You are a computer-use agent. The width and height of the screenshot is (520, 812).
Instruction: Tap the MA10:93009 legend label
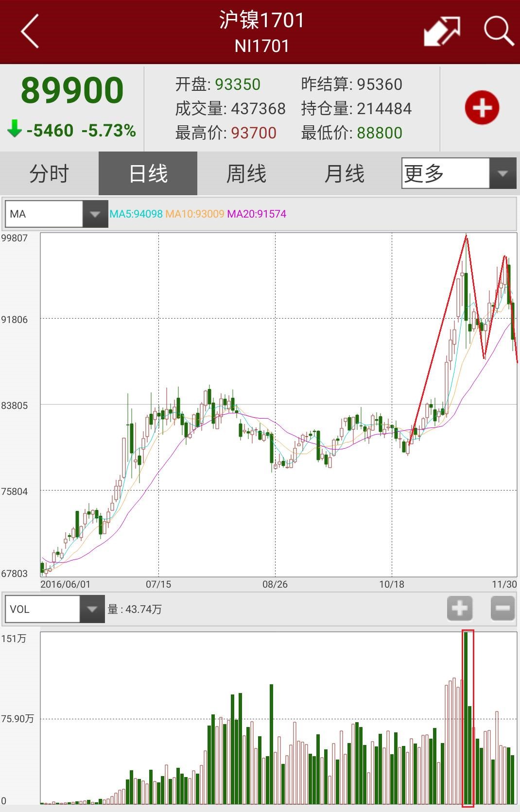click(x=195, y=214)
